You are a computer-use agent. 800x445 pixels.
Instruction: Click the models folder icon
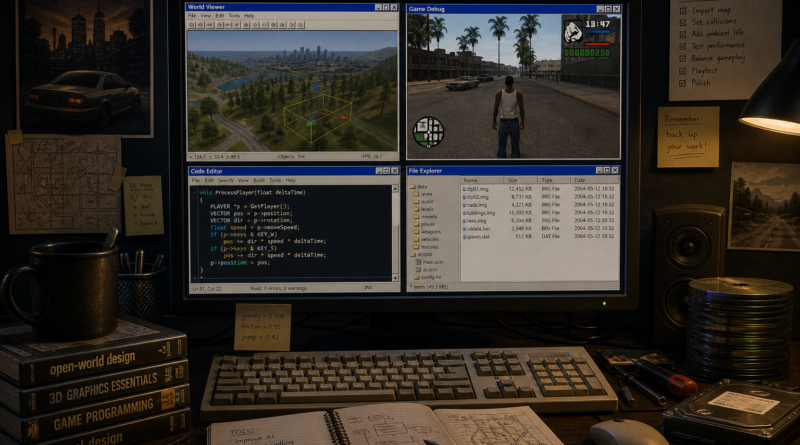[416, 216]
